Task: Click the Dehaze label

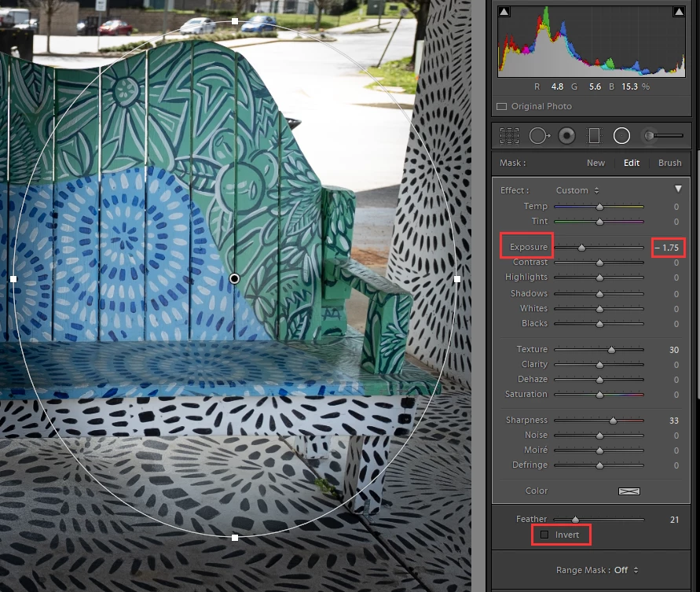Action: (x=532, y=379)
